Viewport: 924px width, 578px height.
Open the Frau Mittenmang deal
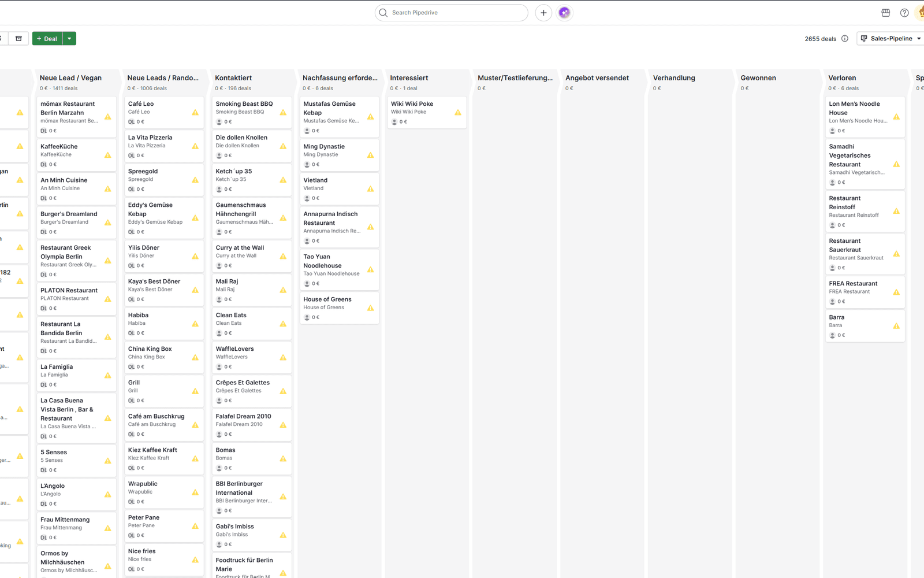pos(76,528)
